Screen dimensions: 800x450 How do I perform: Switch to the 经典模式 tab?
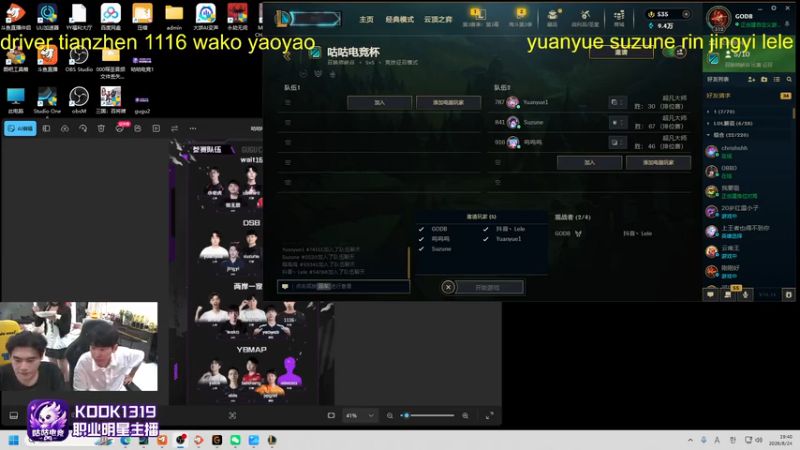pyautogui.click(x=399, y=19)
